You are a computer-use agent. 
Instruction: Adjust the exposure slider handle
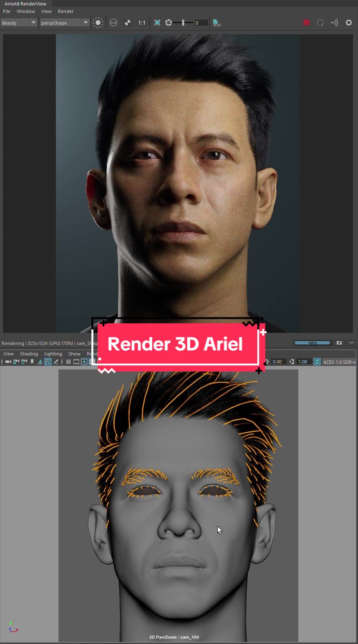[183, 23]
